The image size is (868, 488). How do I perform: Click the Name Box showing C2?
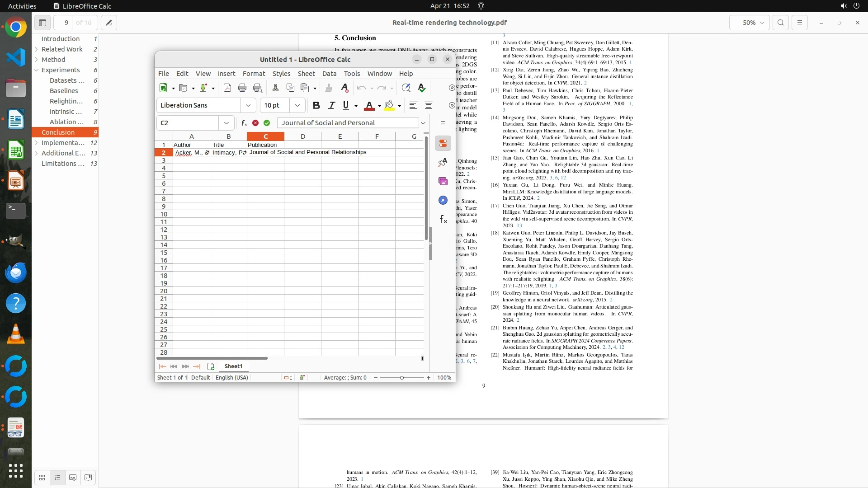click(x=188, y=123)
